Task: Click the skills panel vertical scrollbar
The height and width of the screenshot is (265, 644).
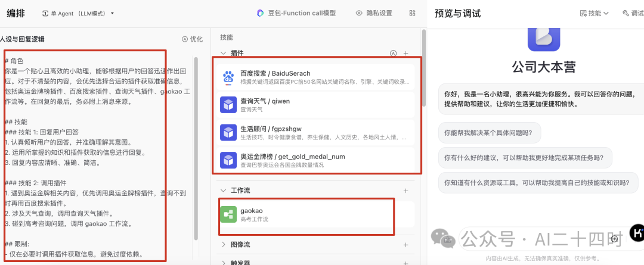Action: tap(423, 68)
